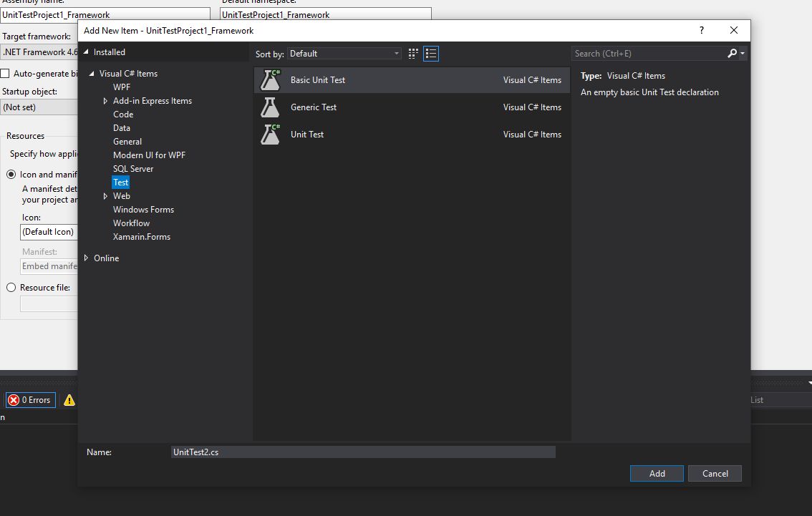The image size is (812, 516).
Task: Open the Target framework dropdown
Action: tap(39, 52)
